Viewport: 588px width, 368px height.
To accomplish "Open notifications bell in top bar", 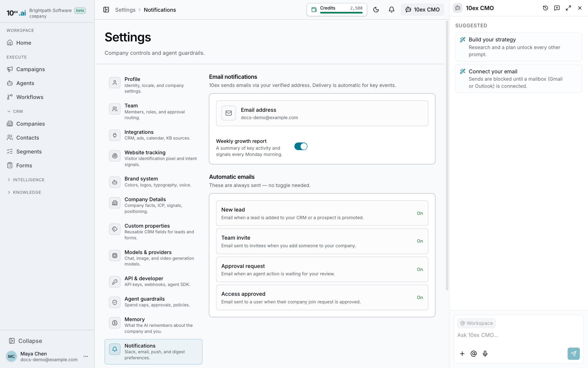I will 391,10.
